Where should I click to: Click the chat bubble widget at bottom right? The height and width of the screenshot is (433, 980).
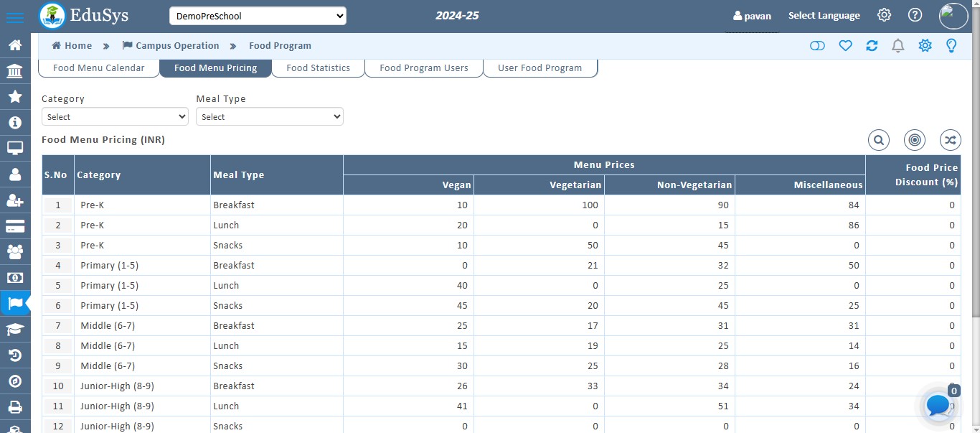(937, 406)
